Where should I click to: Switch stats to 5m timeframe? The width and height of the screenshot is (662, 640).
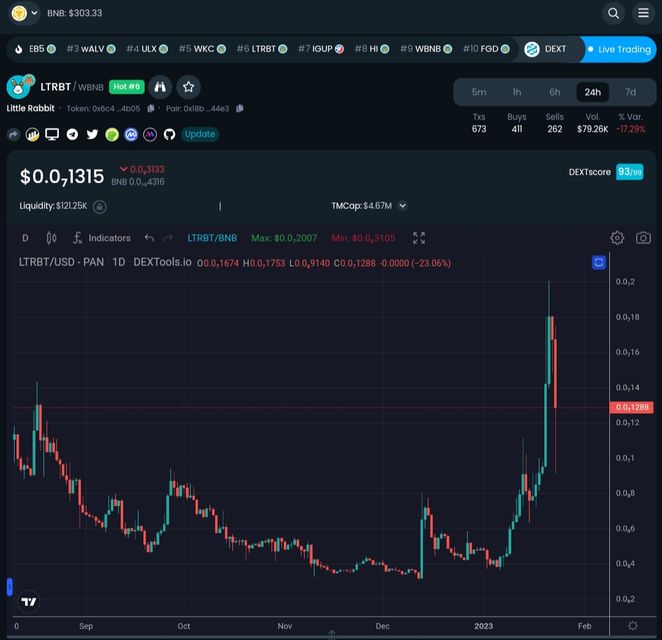479,92
